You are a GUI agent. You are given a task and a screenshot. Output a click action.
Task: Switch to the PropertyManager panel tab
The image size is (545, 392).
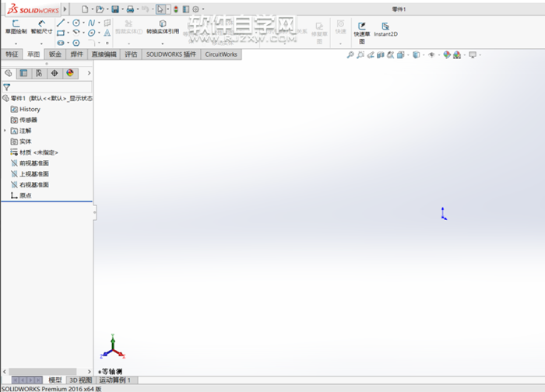(23, 73)
